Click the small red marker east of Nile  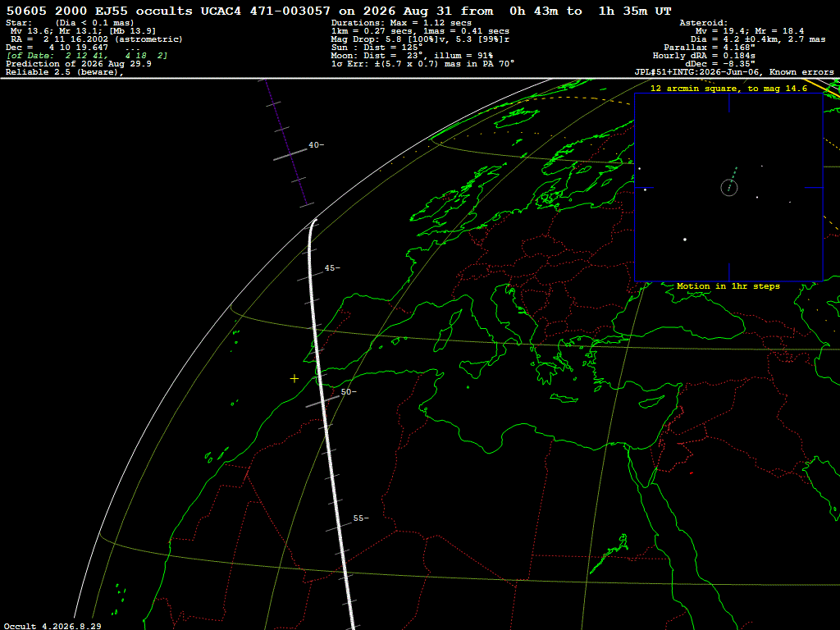[691, 473]
